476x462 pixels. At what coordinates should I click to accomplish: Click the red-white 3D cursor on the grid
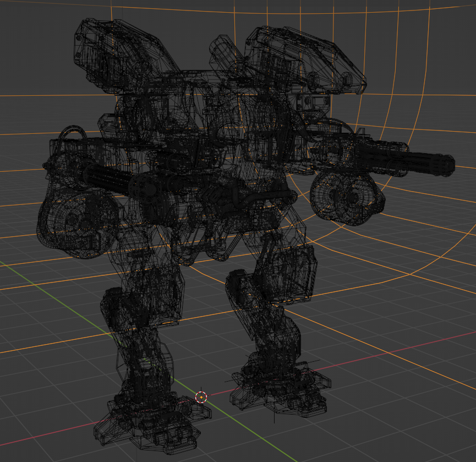point(201,397)
